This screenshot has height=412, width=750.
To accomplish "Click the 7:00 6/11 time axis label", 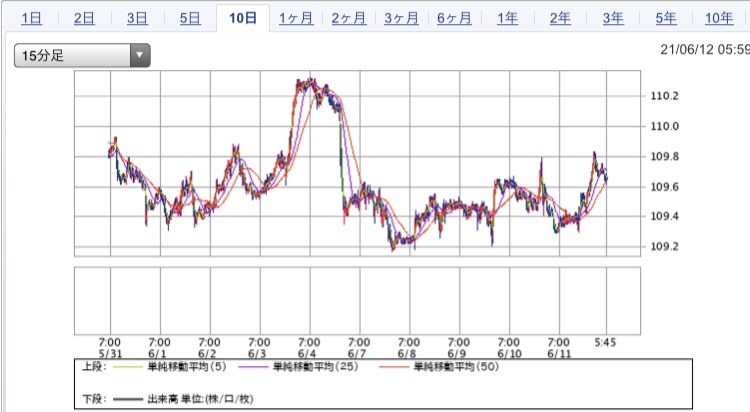I will tap(559, 348).
